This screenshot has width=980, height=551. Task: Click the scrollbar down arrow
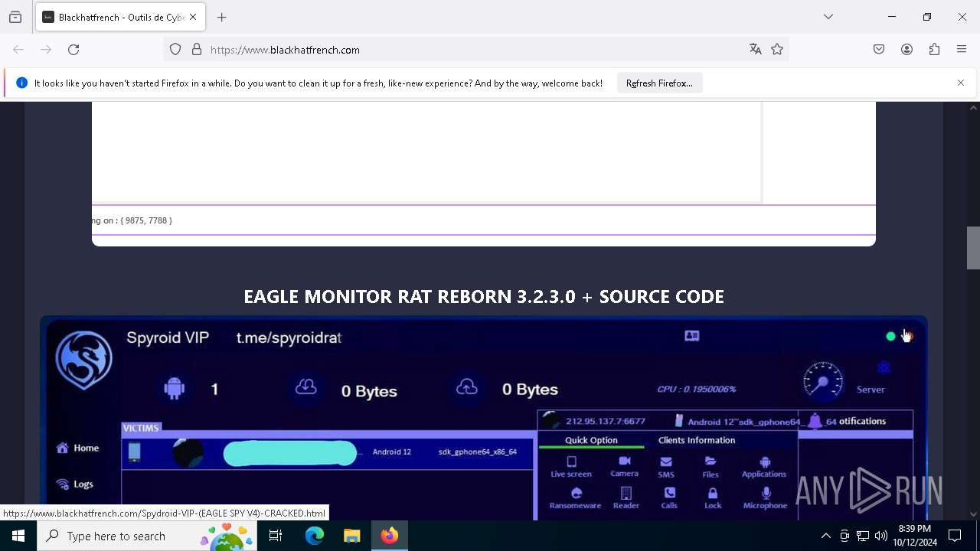tap(973, 514)
